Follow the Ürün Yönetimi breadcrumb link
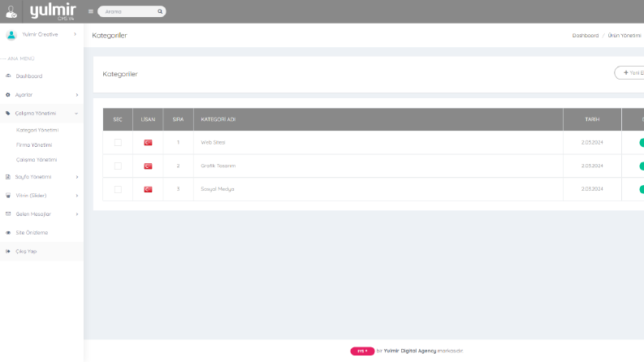Viewport: 644px width, 362px height. 625,36
